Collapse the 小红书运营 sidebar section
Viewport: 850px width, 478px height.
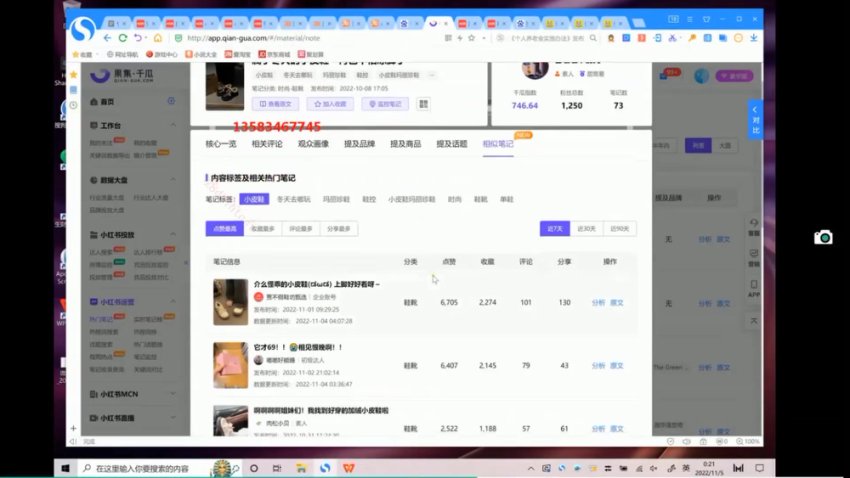[175, 300]
